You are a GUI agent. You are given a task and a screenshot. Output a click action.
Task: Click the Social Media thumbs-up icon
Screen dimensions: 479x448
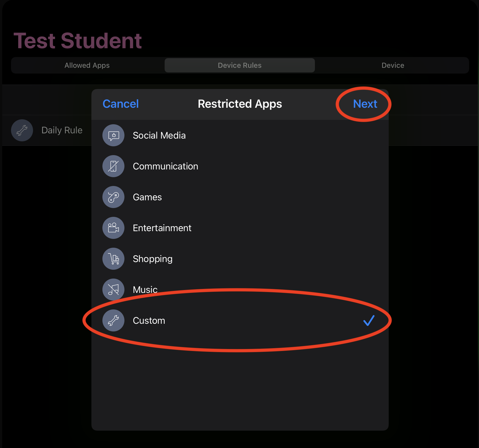point(113,135)
